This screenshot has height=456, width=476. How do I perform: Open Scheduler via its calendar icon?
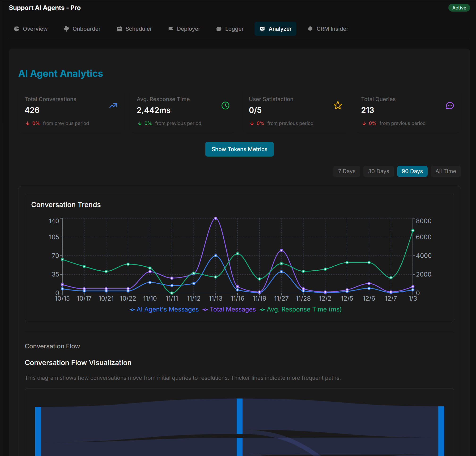coord(119,29)
